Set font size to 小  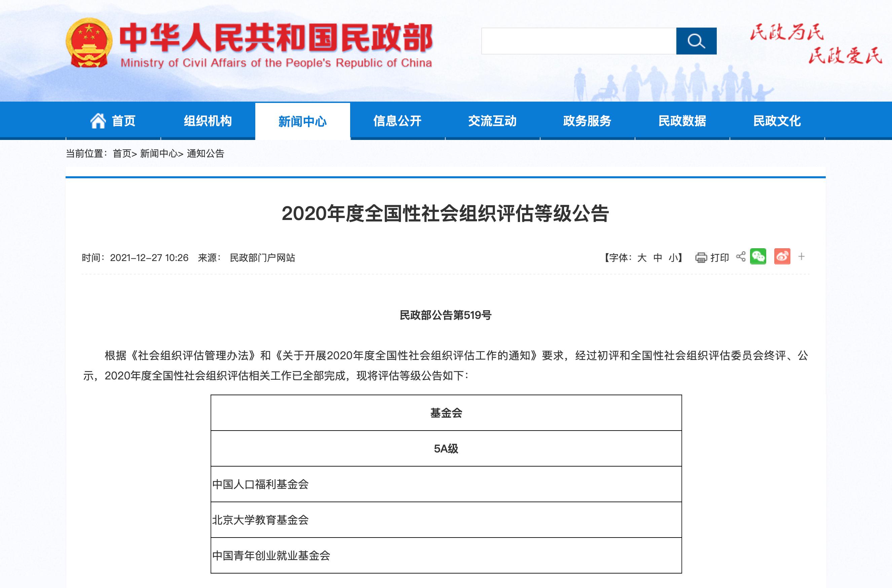coord(673,258)
